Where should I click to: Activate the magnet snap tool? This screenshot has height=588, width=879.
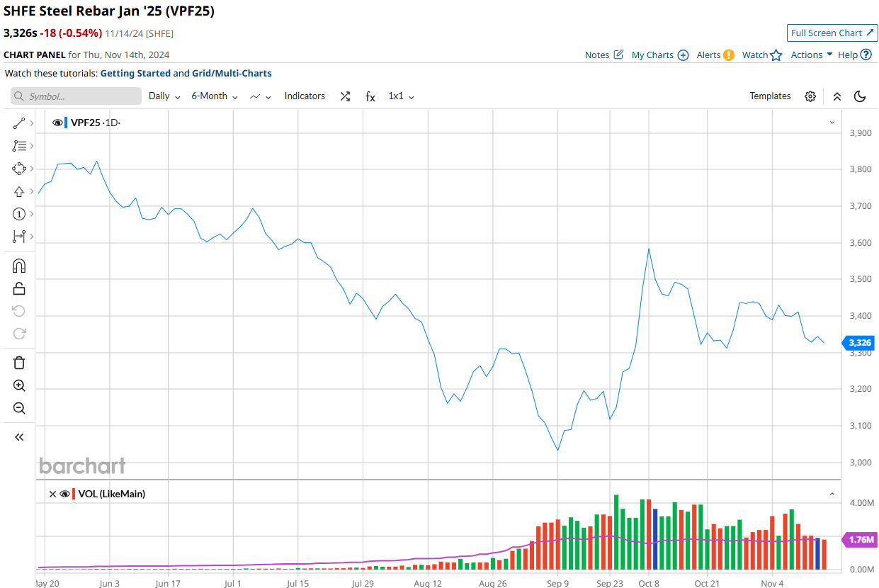coord(19,266)
